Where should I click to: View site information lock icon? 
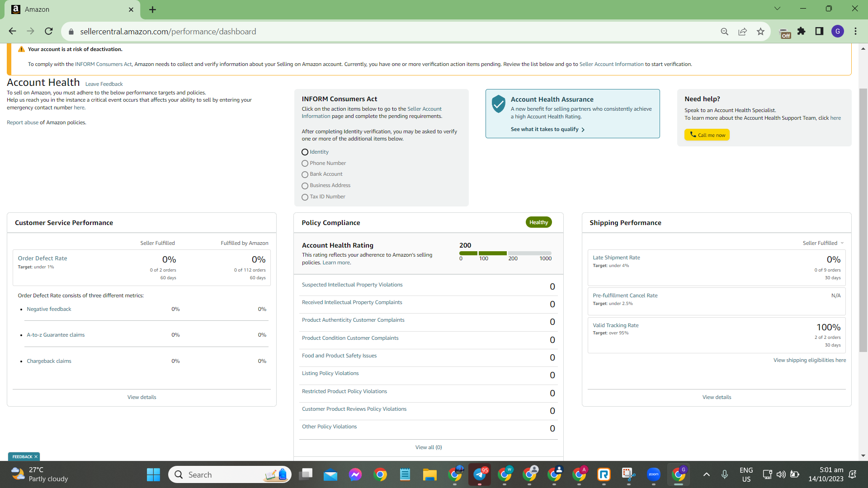(x=71, y=32)
